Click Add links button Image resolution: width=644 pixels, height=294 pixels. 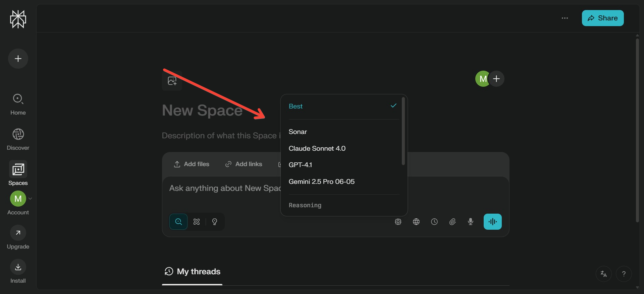[x=244, y=164]
